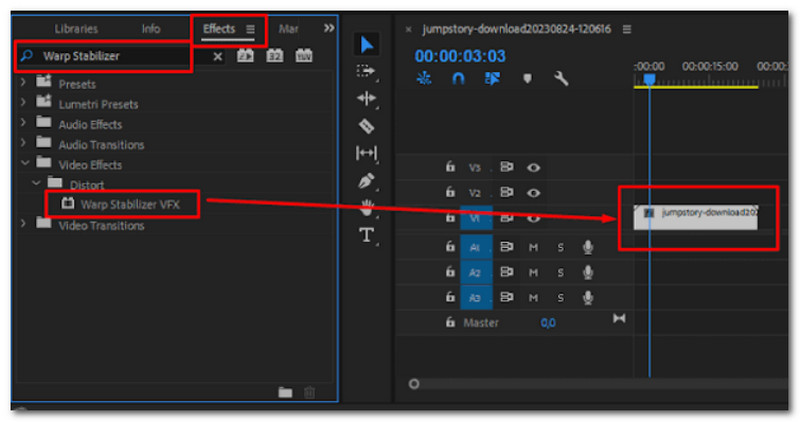
Task: Toggle lock on Master track
Action: [x=450, y=322]
